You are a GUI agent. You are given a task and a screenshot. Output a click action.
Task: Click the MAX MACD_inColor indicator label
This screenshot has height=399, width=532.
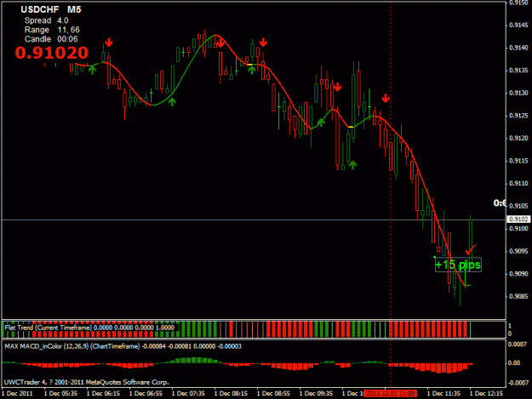click(123, 346)
